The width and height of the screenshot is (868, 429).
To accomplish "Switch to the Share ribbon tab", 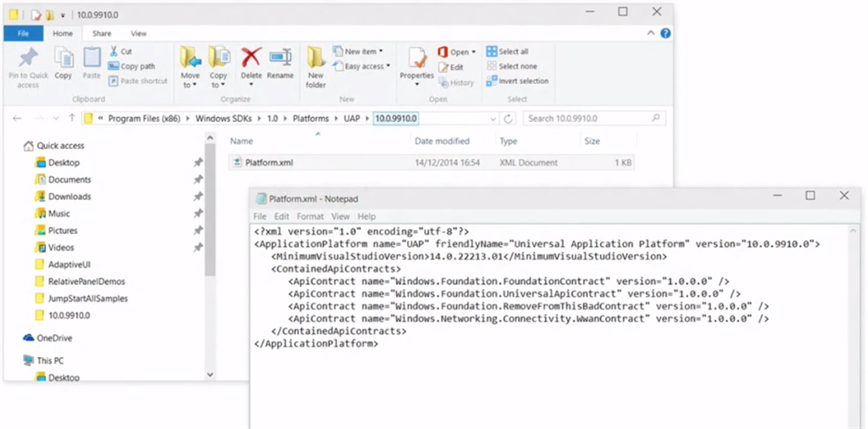I will (102, 33).
